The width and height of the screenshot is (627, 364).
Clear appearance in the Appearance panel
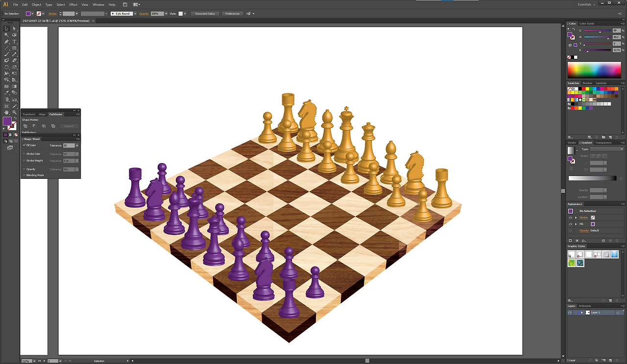603,241
